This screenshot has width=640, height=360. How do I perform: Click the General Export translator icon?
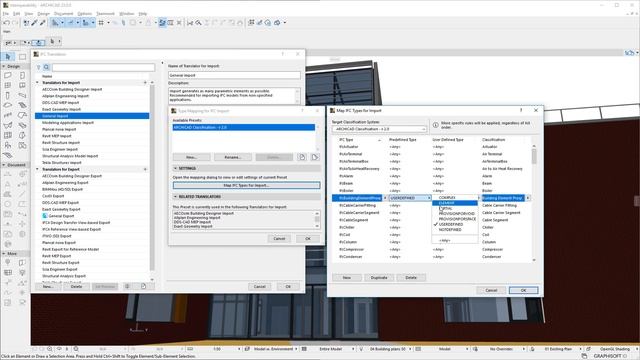[x=45, y=216]
